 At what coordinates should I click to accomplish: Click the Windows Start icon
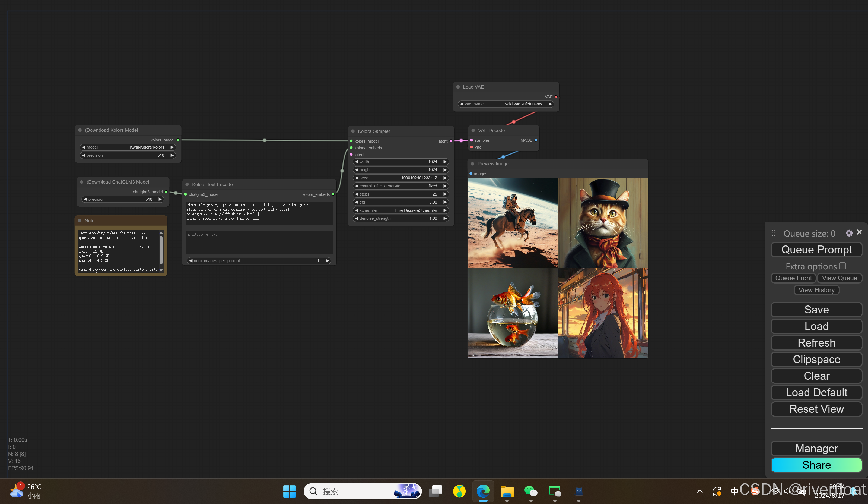click(289, 491)
